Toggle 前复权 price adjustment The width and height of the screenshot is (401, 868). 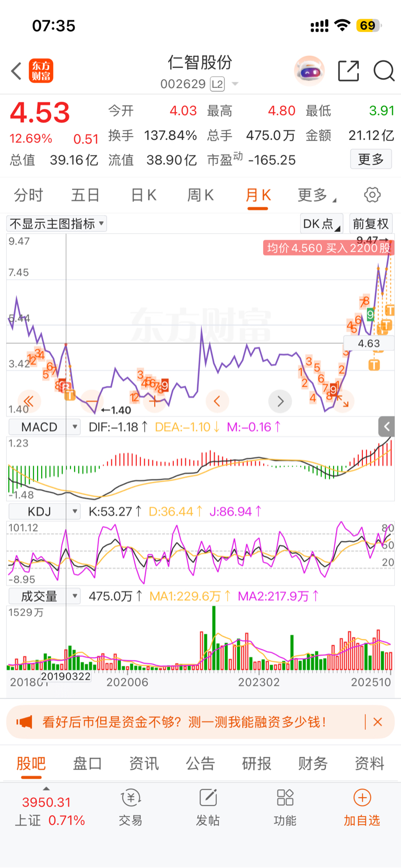(x=371, y=224)
